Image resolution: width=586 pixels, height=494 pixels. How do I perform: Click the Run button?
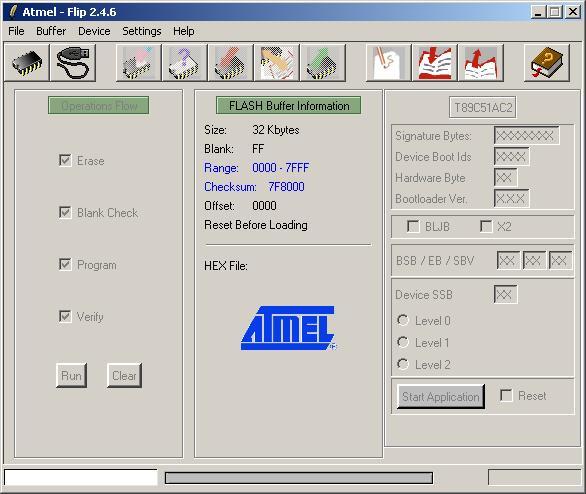click(x=71, y=375)
